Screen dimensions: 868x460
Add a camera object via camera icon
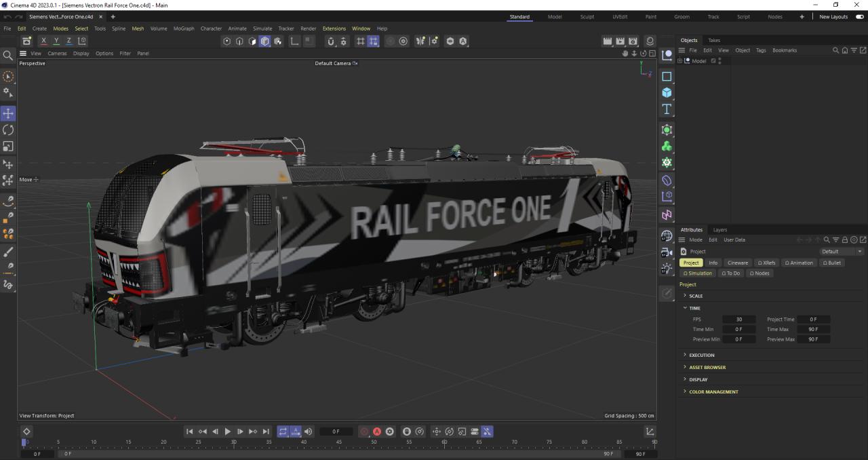(667, 252)
